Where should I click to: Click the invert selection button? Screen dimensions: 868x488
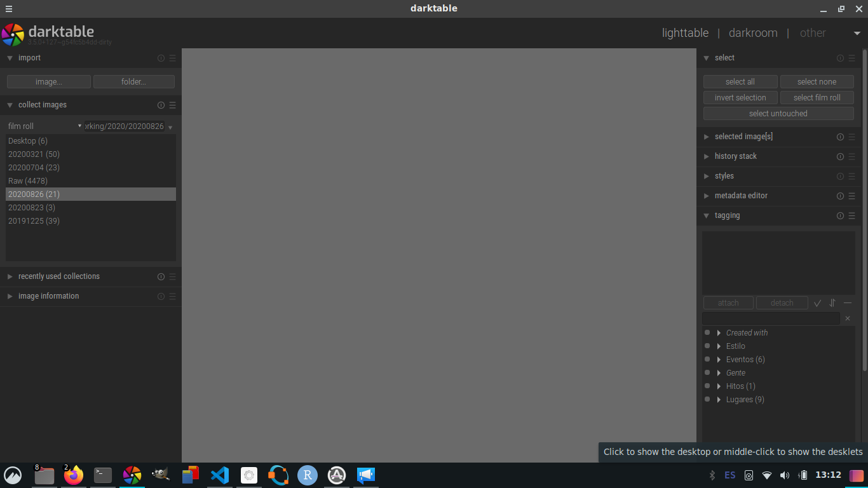coord(740,98)
